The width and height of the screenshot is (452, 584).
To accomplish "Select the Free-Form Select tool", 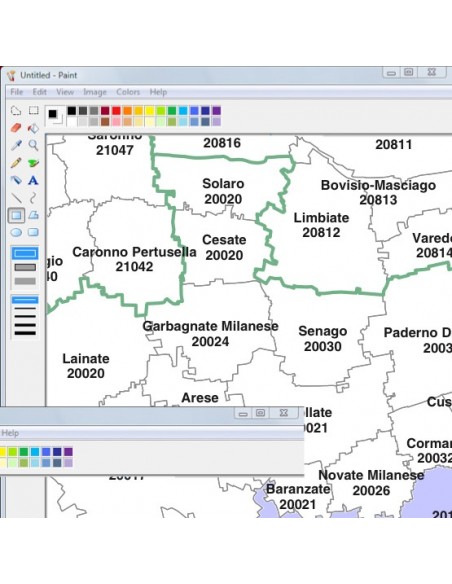I will (16, 110).
